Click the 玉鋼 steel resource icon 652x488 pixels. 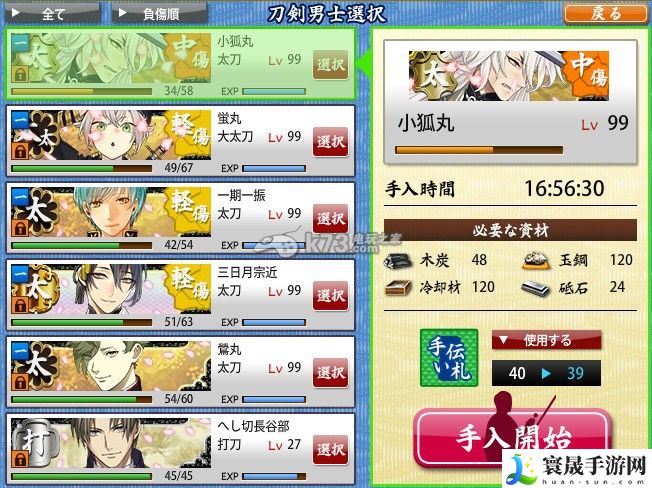pos(536,261)
